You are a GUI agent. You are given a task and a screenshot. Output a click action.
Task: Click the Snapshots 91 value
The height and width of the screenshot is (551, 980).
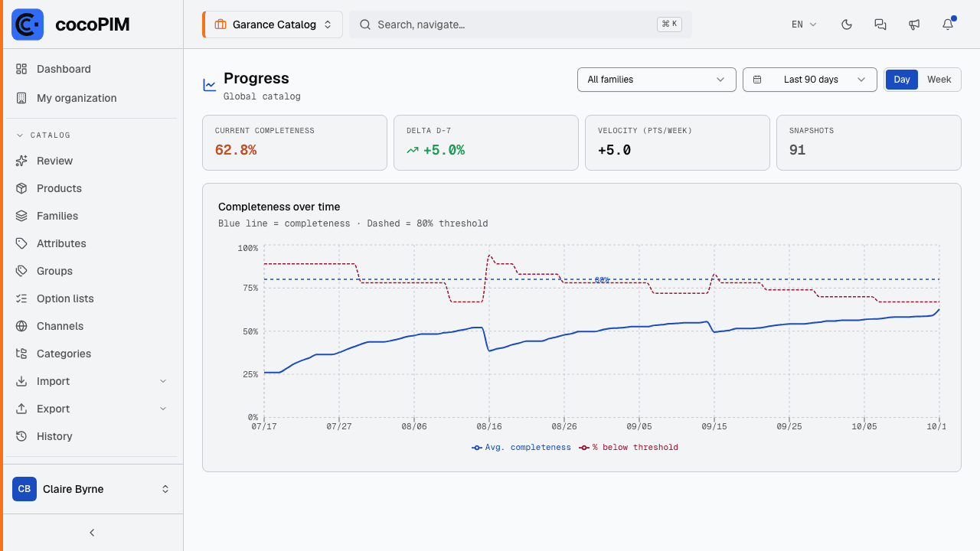tap(798, 150)
